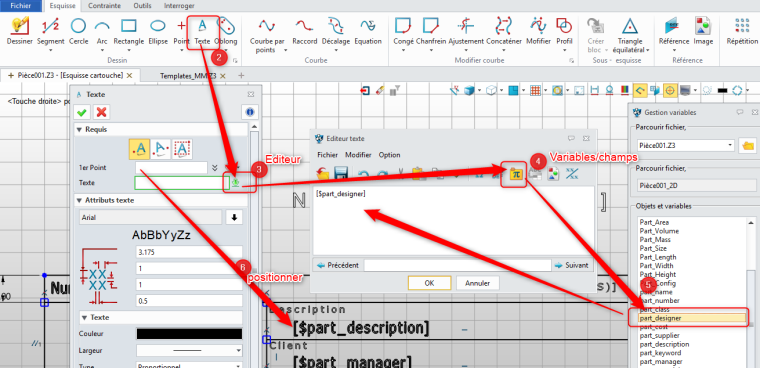760x368 pixels.
Task: Select the Profil tool
Action: (564, 31)
